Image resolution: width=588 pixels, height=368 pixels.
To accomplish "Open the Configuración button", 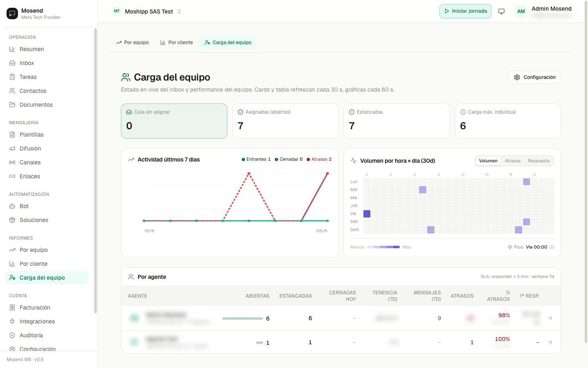I will (535, 77).
